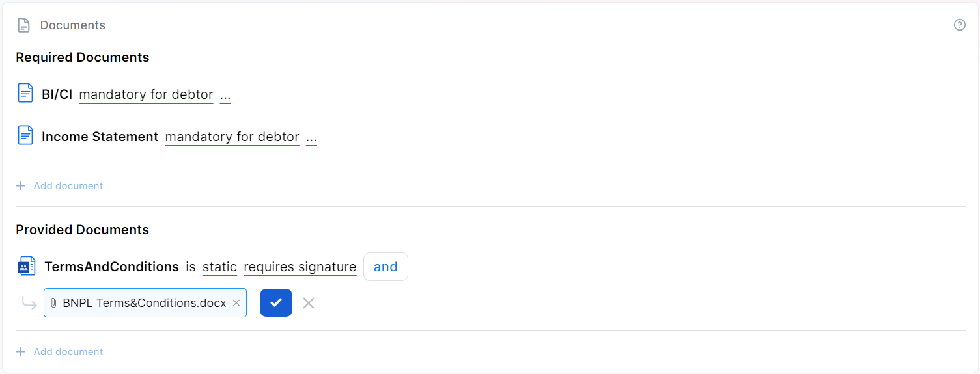Click the TermsAndConditions Word file icon

click(27, 266)
